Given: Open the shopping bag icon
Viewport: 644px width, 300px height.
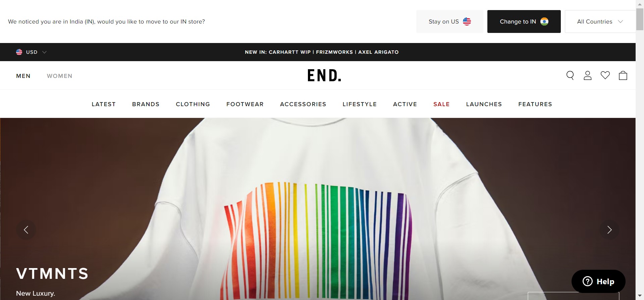Looking at the screenshot, I should pyautogui.click(x=623, y=75).
